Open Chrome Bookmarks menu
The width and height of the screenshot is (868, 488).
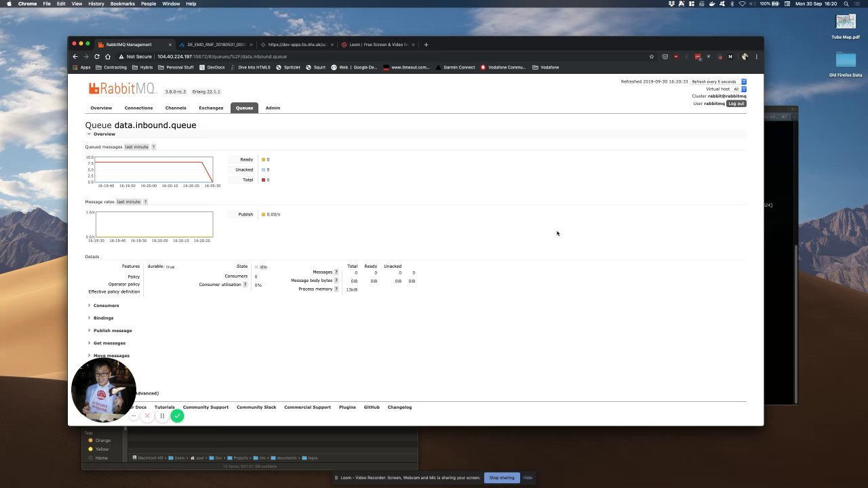click(123, 3)
